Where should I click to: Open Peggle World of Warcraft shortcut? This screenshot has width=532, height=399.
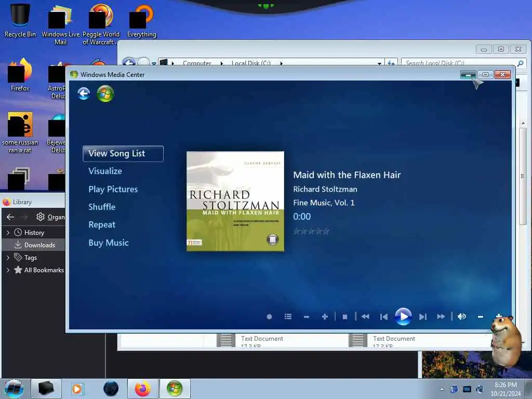pyautogui.click(x=101, y=24)
